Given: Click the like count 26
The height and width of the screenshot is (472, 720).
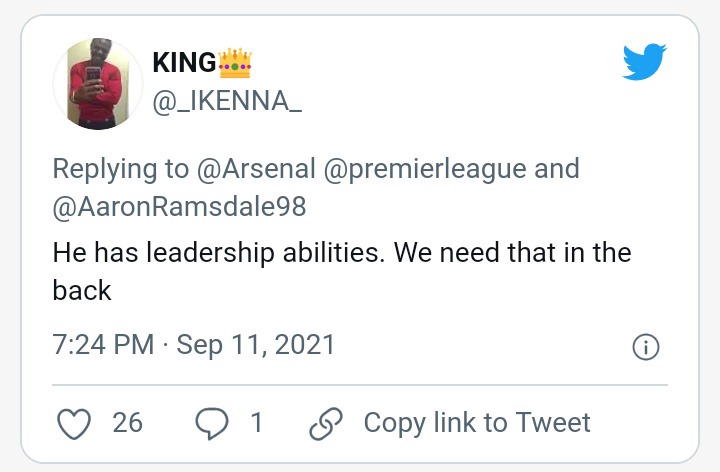Looking at the screenshot, I should pyautogui.click(x=128, y=423).
